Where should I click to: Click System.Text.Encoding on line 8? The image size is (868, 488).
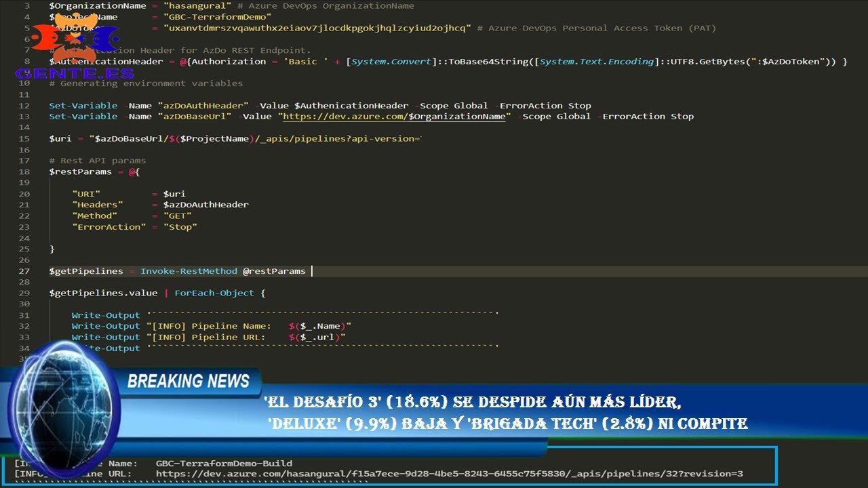tap(597, 62)
